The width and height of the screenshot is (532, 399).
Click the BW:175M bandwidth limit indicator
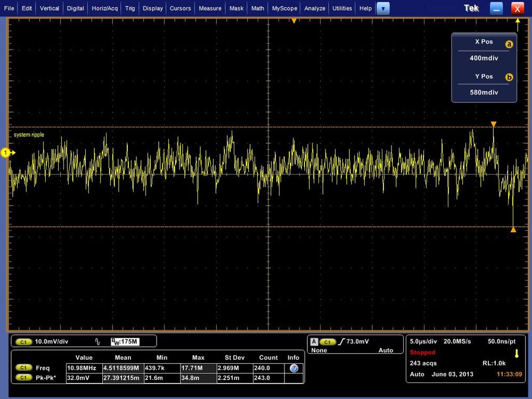pyautogui.click(x=125, y=341)
